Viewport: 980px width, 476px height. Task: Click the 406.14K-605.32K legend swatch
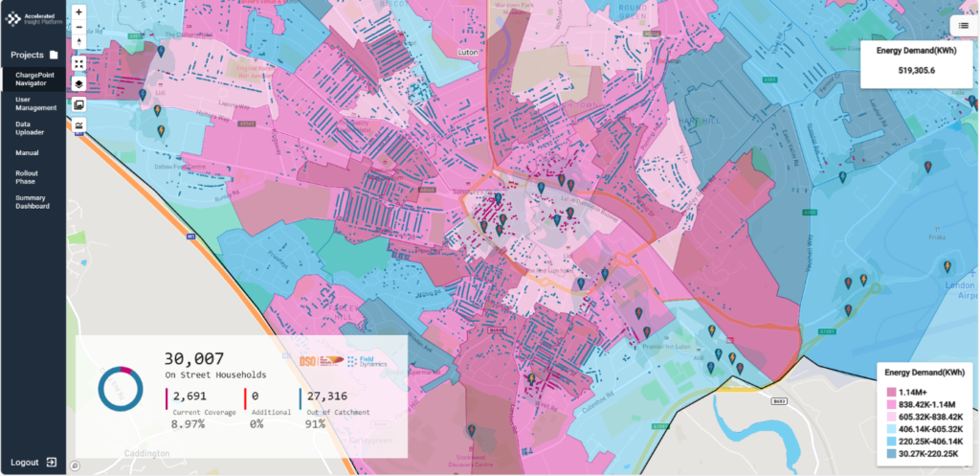pos(891,430)
